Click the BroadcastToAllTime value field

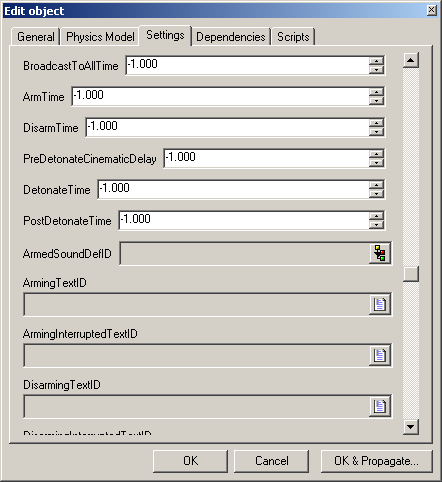tap(247, 65)
